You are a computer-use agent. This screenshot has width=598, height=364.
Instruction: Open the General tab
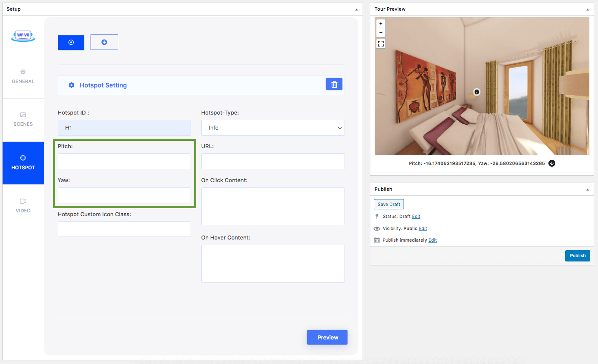pos(23,77)
